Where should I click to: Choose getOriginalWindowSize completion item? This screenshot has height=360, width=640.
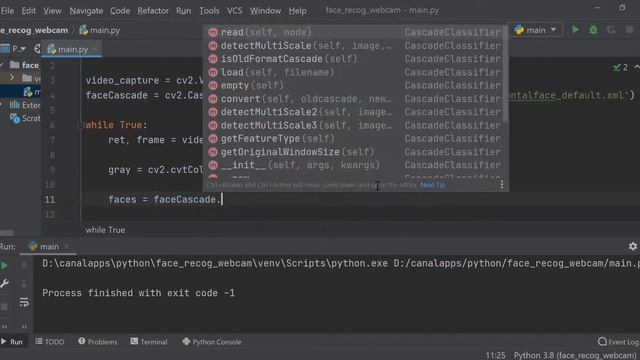tap(354, 152)
